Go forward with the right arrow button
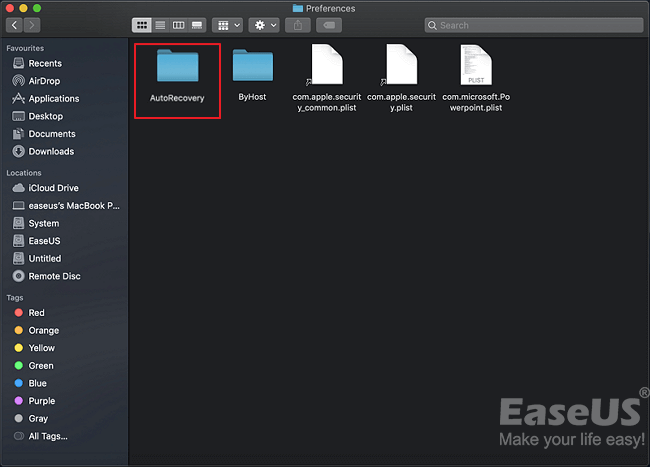The width and height of the screenshot is (650, 467). (32, 25)
